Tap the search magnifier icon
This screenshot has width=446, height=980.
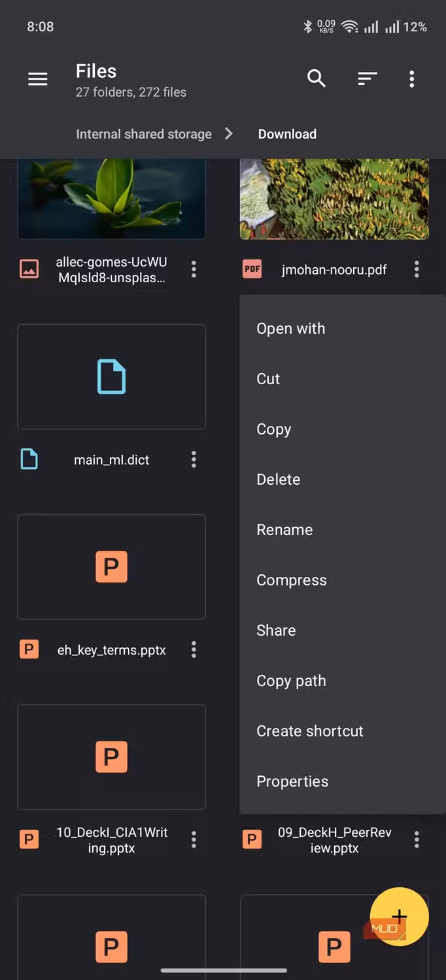click(317, 79)
